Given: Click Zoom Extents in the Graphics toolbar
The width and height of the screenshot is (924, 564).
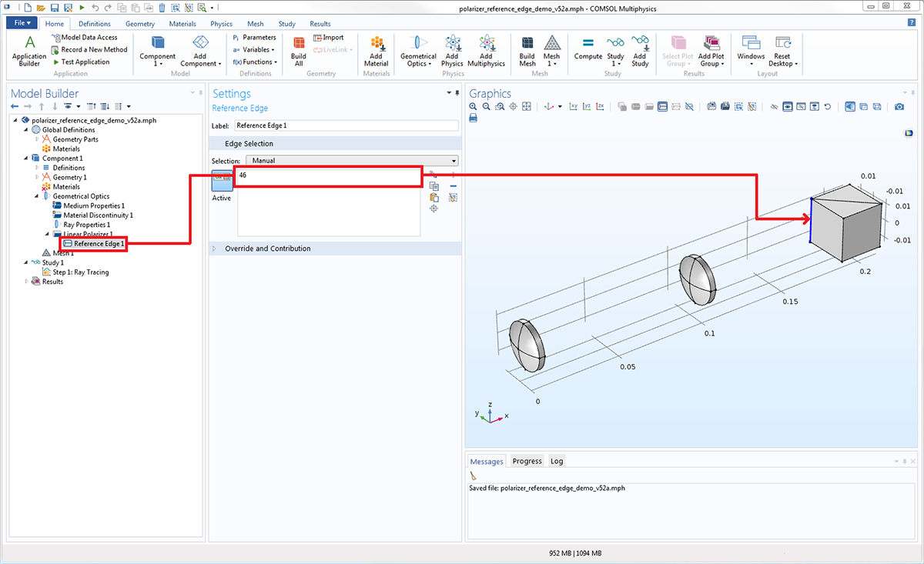Looking at the screenshot, I should pos(527,106).
